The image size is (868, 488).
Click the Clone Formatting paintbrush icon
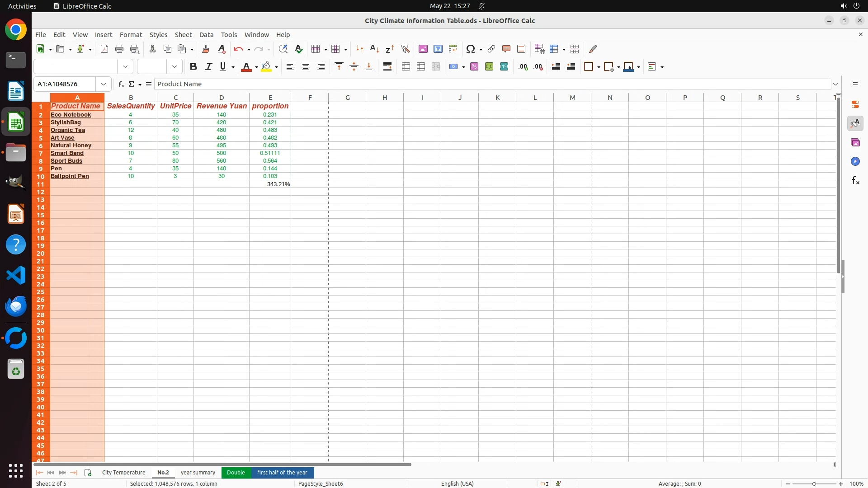205,49
